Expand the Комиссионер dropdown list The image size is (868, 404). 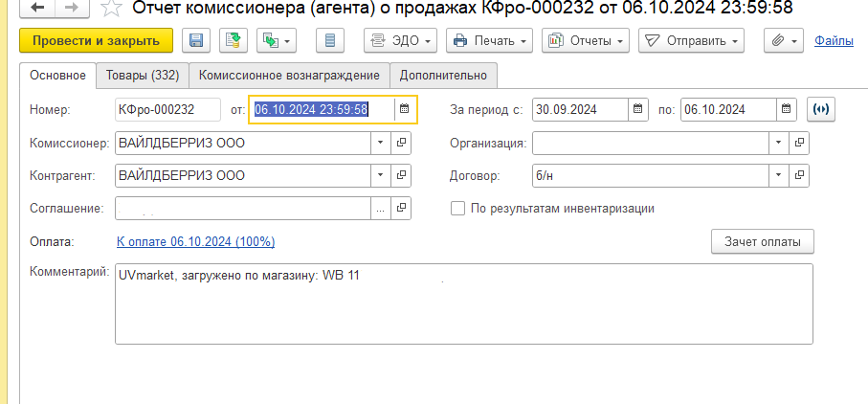point(380,143)
